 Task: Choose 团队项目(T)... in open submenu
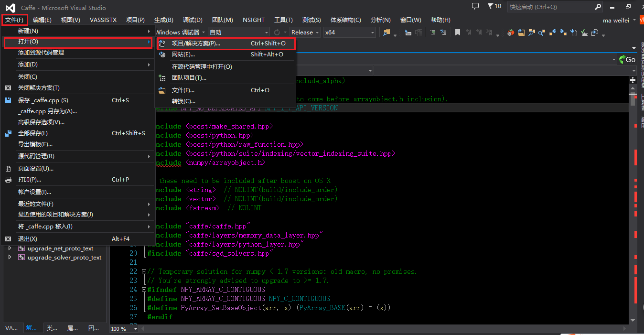coord(226,78)
